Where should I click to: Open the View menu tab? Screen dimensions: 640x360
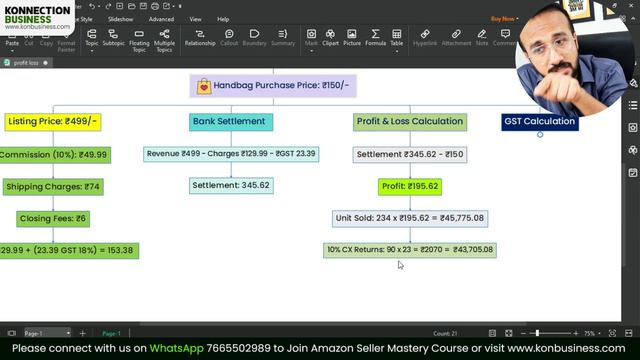195,19
